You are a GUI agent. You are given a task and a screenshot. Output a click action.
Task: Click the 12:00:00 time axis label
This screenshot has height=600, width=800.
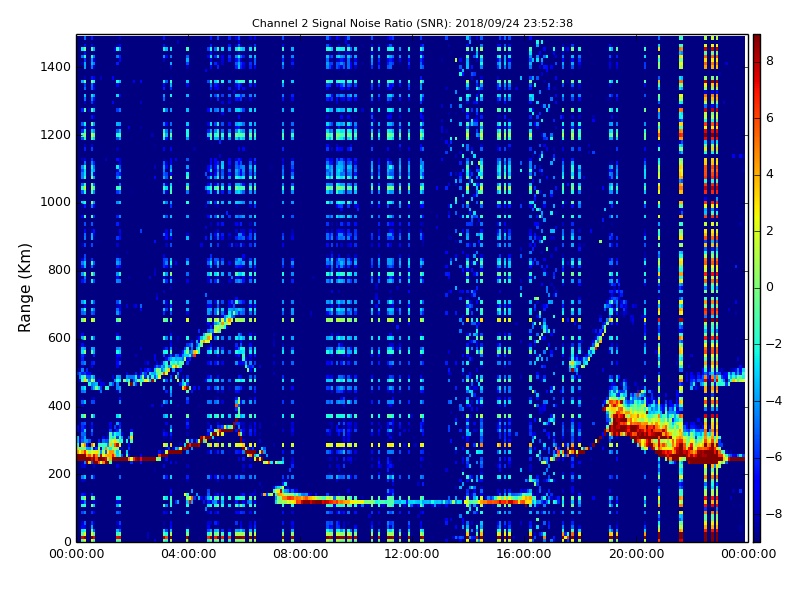click(x=412, y=554)
